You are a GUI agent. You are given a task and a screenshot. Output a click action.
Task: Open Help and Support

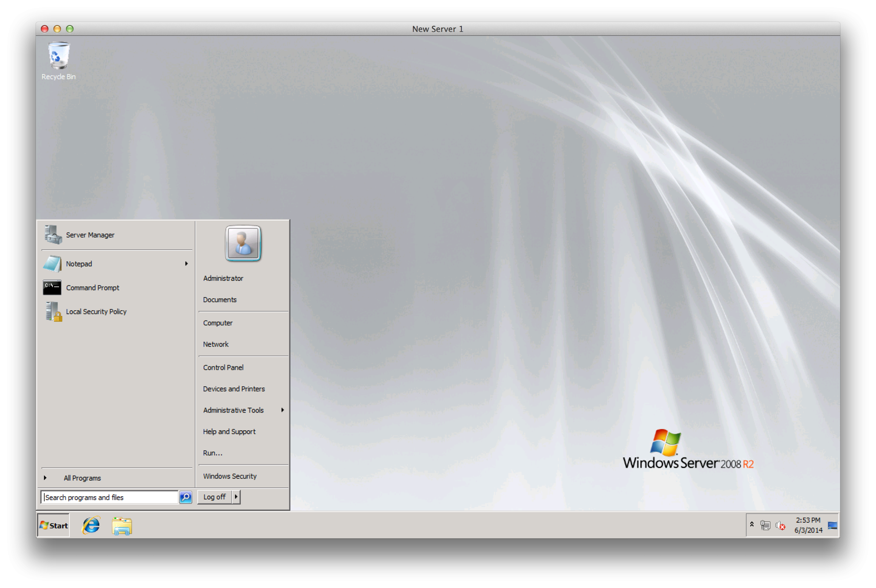tap(229, 431)
